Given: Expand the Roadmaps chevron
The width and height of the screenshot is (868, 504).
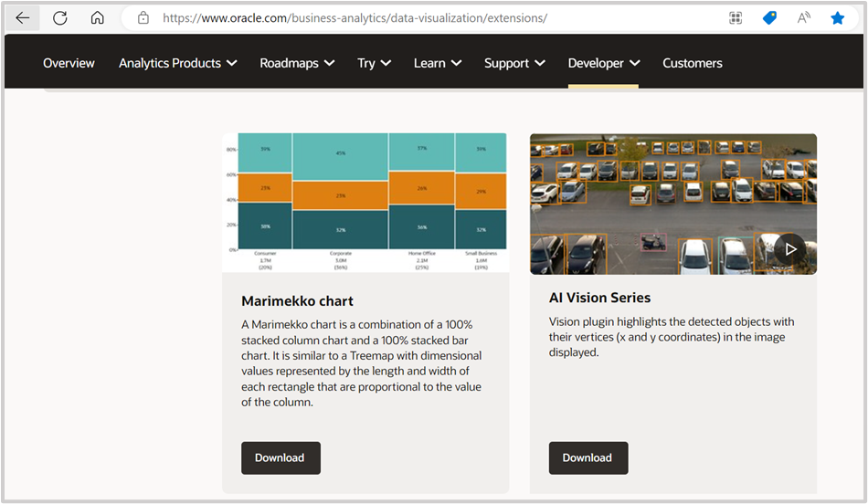Looking at the screenshot, I should [329, 63].
